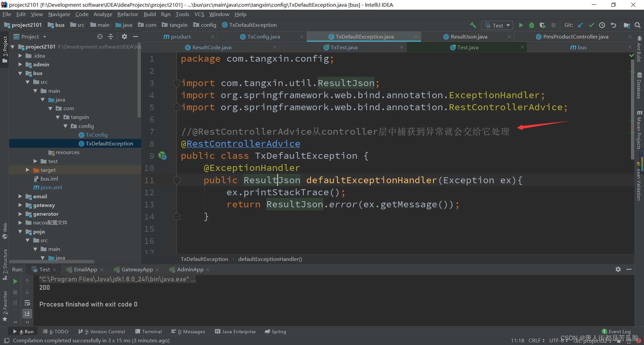The width and height of the screenshot is (644, 345).
Task: Click the scroll-from-source target icon in Project panel
Action: click(100, 37)
